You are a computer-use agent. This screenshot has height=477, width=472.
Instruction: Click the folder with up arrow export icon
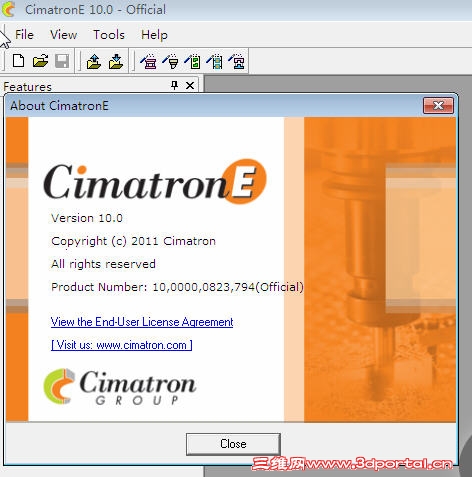pos(94,62)
